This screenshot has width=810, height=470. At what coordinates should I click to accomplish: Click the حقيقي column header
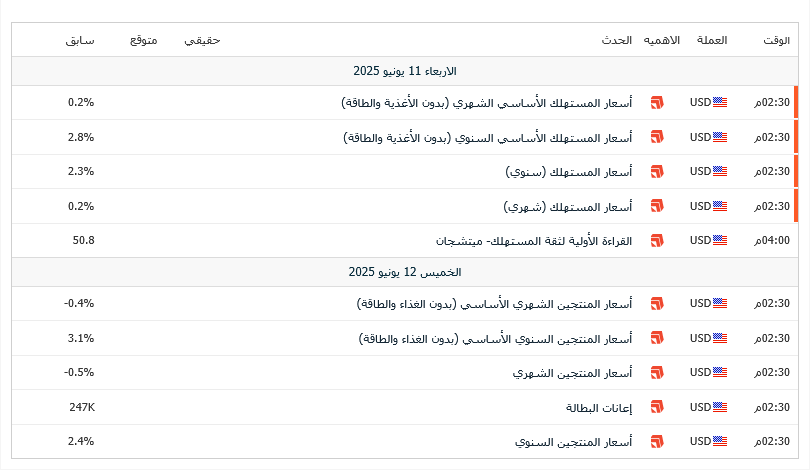tap(202, 40)
